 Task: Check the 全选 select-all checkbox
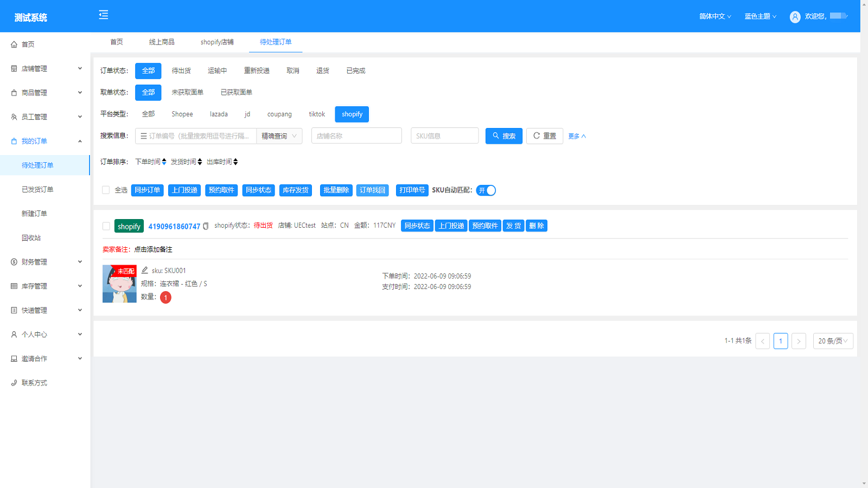click(x=106, y=190)
